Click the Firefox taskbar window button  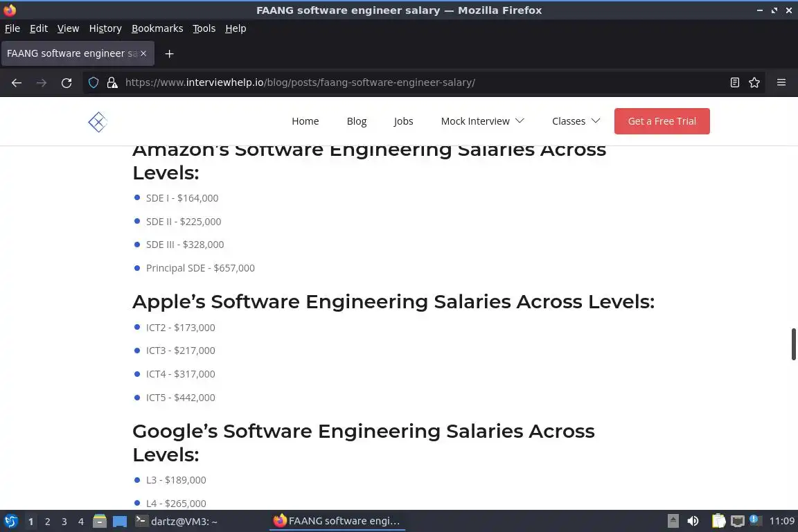pyautogui.click(x=337, y=521)
